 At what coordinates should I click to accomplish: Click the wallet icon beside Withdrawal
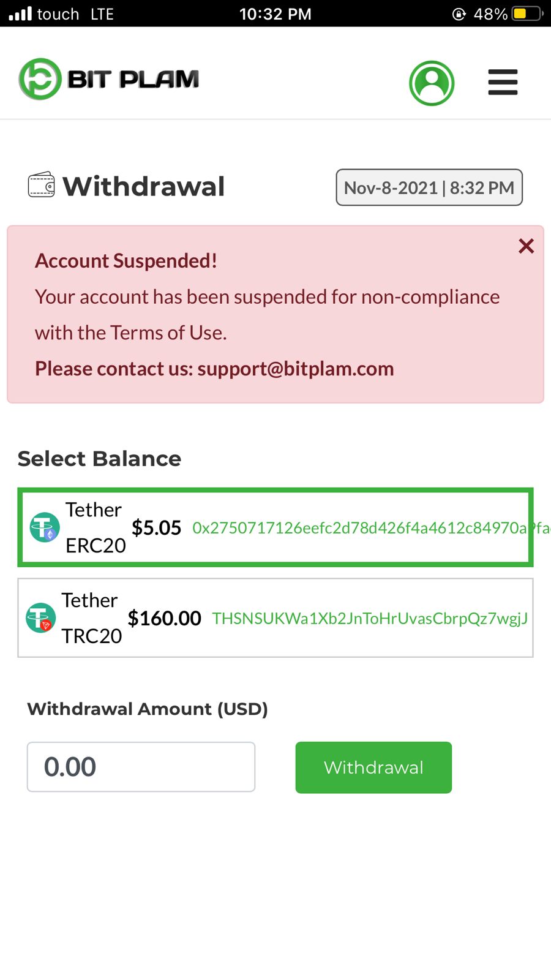pos(41,186)
